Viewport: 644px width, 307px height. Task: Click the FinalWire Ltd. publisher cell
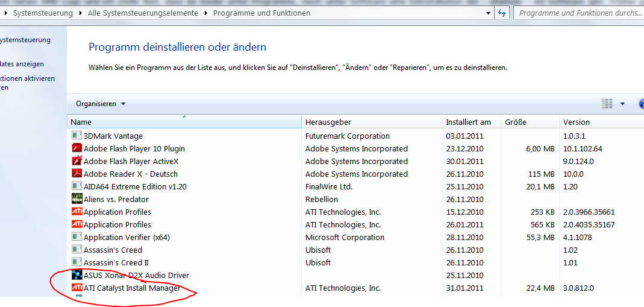[329, 186]
